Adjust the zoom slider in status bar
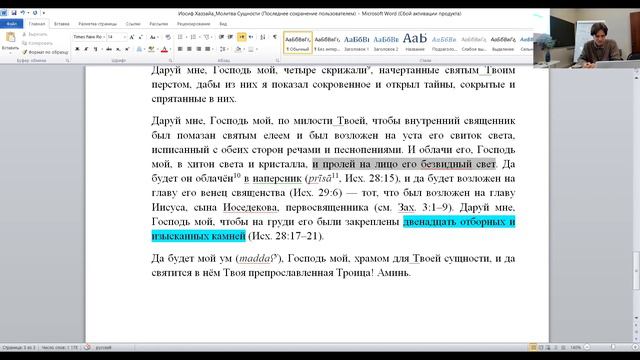 [612, 347]
